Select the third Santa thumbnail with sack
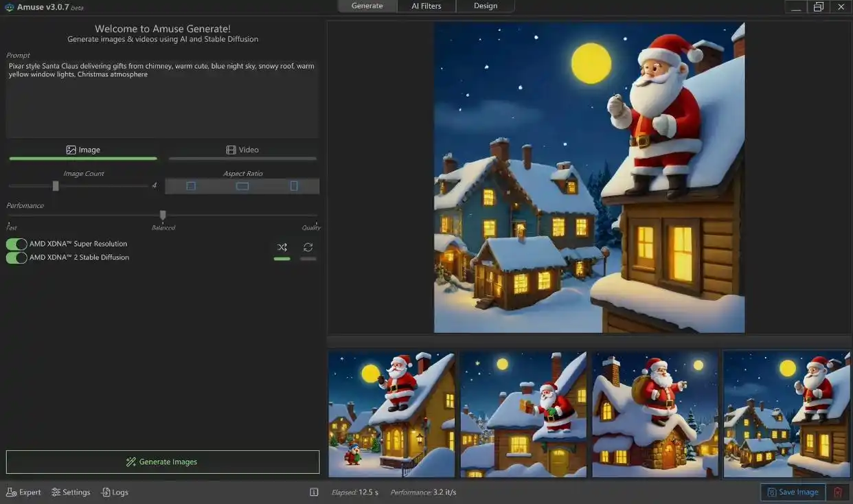Viewport: 853px width, 504px height. point(655,414)
